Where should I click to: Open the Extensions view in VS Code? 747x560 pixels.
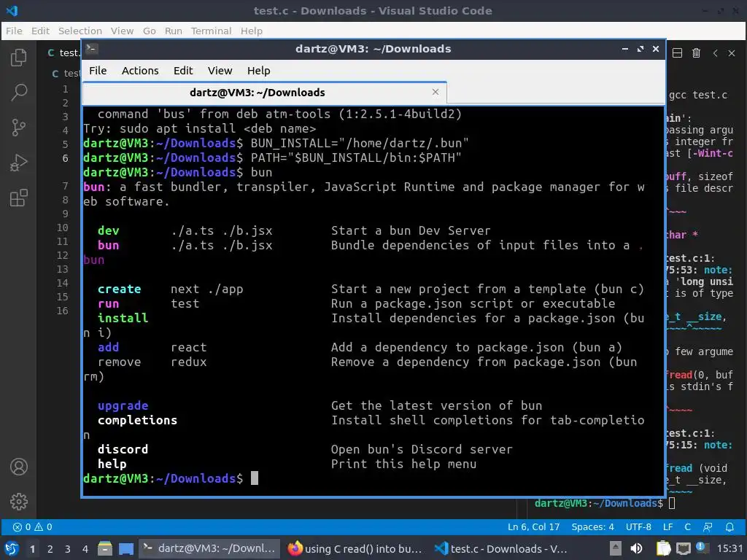click(18, 198)
